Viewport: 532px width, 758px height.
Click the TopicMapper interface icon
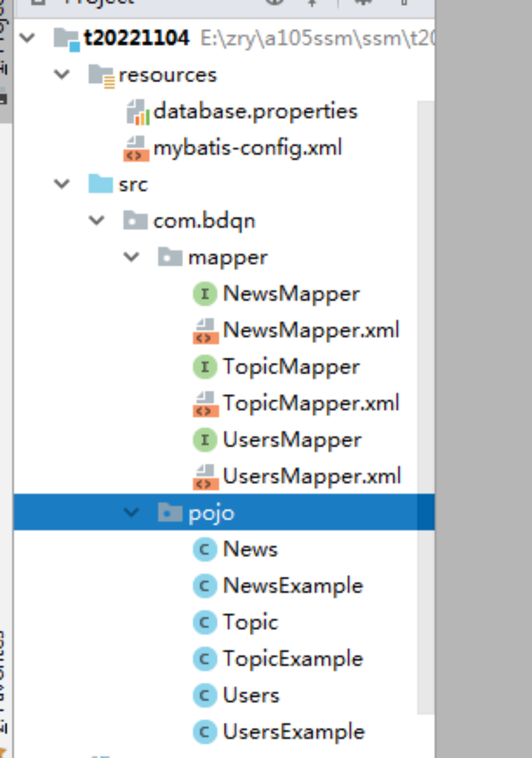[x=205, y=367]
